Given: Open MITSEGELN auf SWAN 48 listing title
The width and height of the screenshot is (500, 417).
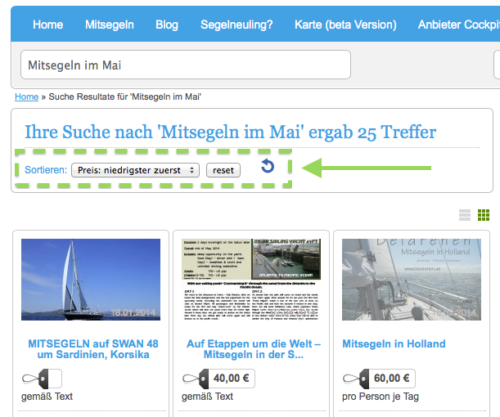Looking at the screenshot, I should (x=93, y=349).
